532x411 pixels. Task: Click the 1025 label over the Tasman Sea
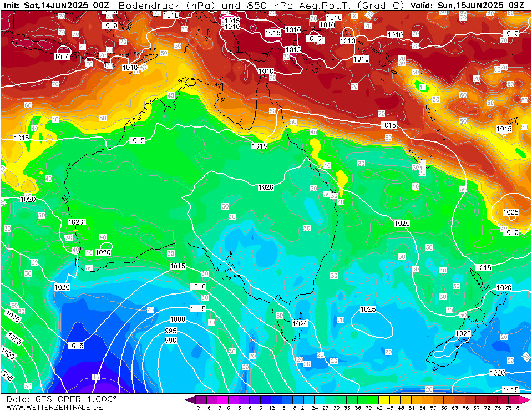pyautogui.click(x=368, y=309)
